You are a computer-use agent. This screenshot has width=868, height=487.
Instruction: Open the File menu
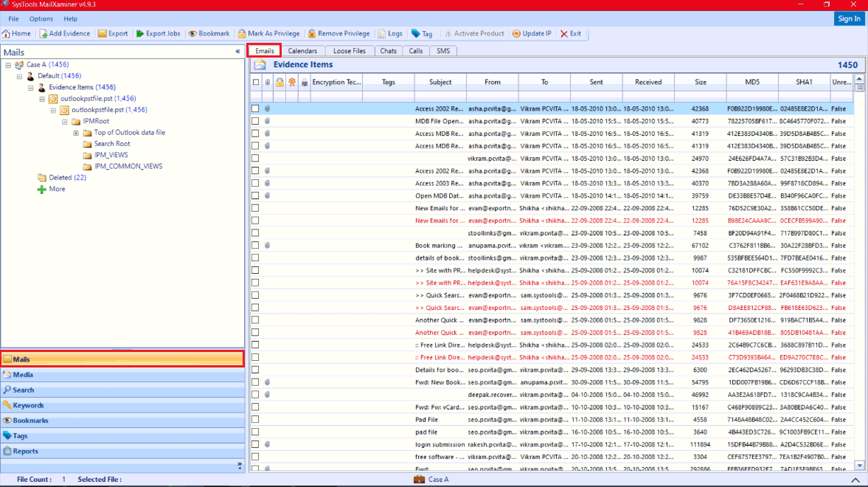[14, 19]
